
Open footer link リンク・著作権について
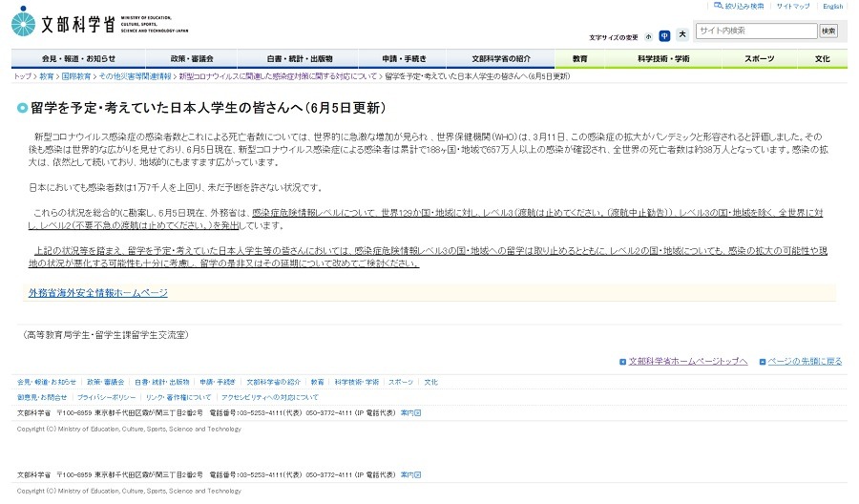tap(178, 398)
